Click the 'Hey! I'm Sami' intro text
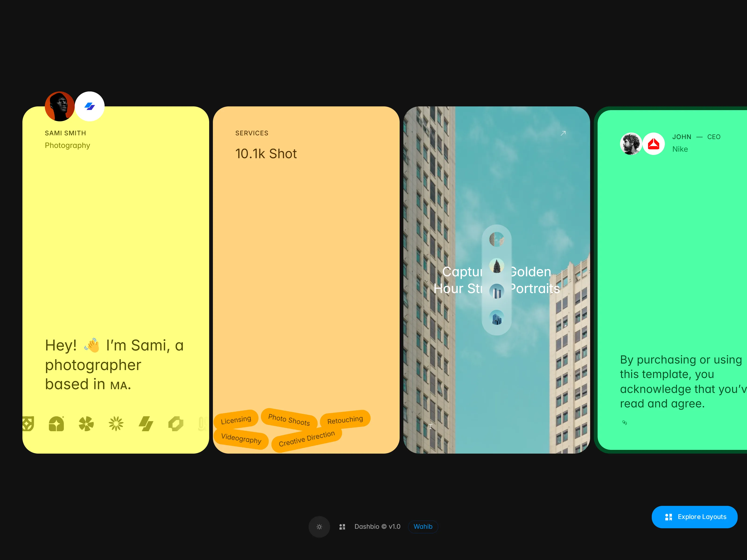Image resolution: width=747 pixels, height=560 pixels. coord(114,364)
